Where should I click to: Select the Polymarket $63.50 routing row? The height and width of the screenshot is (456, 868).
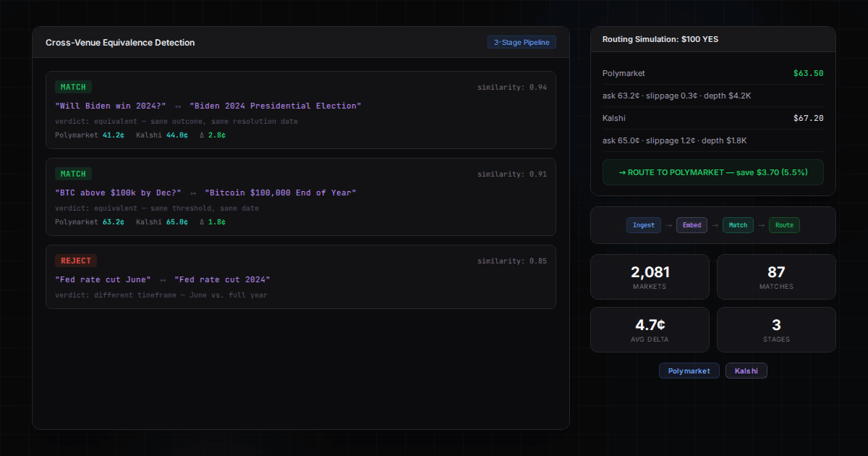point(712,73)
